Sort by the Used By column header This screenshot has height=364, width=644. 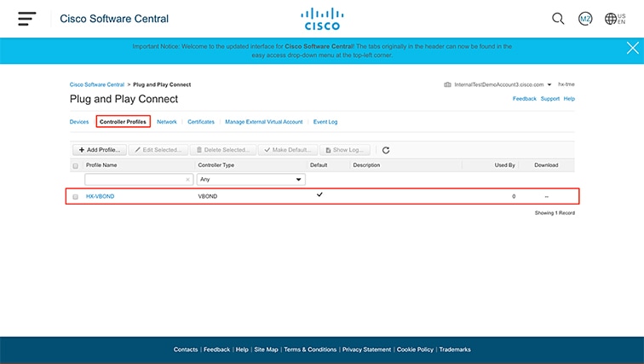pyautogui.click(x=505, y=165)
